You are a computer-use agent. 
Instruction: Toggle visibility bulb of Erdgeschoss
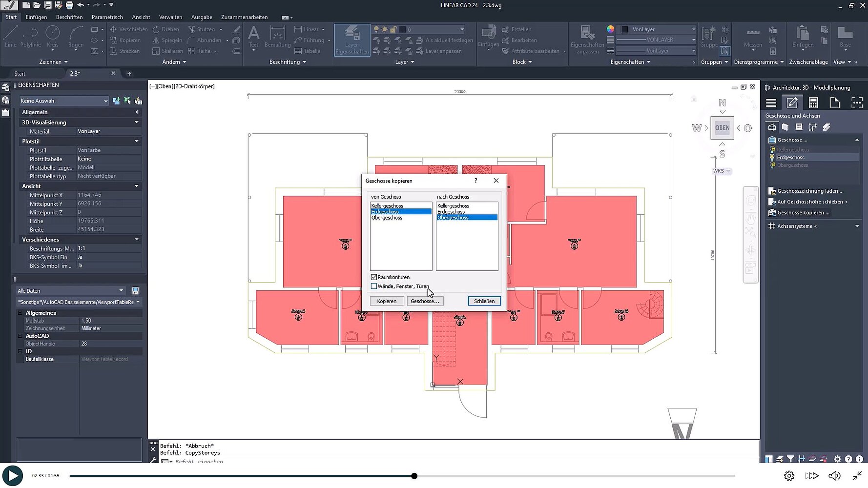(x=772, y=158)
